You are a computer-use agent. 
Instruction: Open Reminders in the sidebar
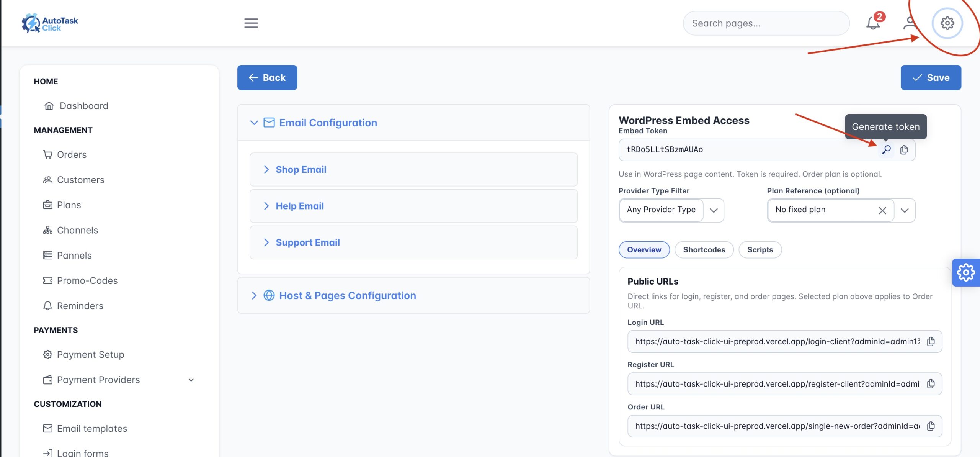pos(73,306)
